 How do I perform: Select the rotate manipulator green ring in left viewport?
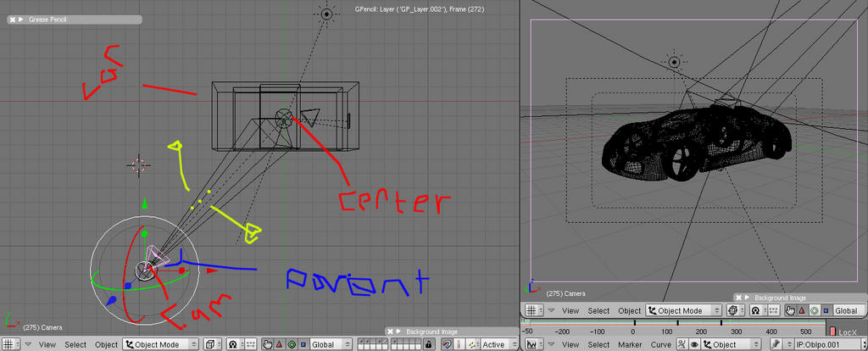(x=292, y=344)
